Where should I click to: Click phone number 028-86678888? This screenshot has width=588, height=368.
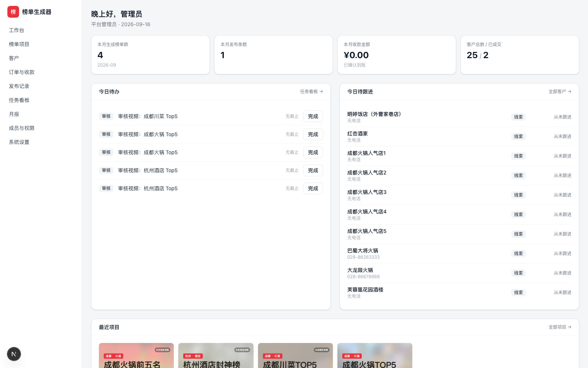pyautogui.click(x=363, y=277)
